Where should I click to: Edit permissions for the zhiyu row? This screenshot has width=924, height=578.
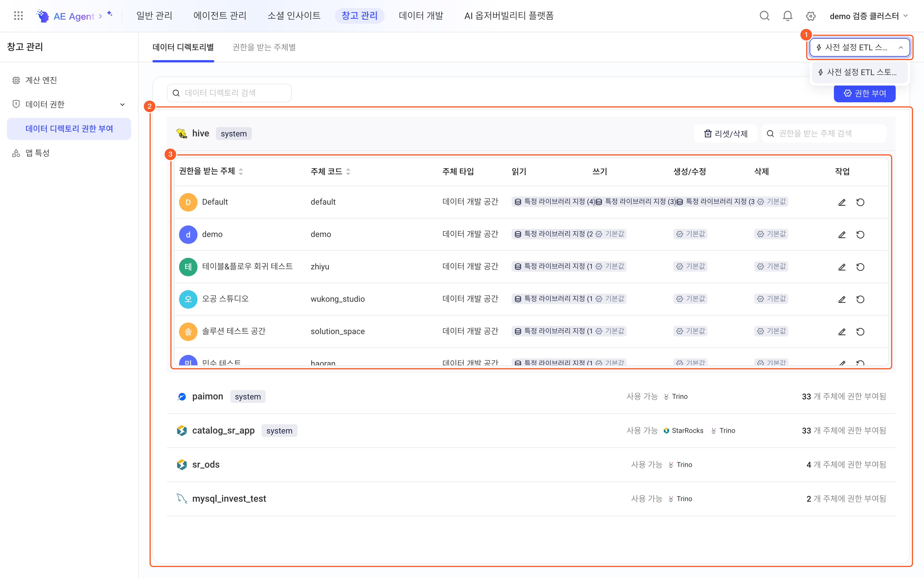pyautogui.click(x=842, y=267)
